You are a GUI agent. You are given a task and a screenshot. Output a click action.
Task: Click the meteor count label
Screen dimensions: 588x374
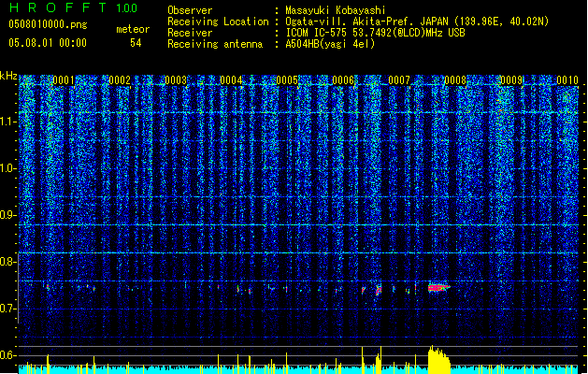133,29
